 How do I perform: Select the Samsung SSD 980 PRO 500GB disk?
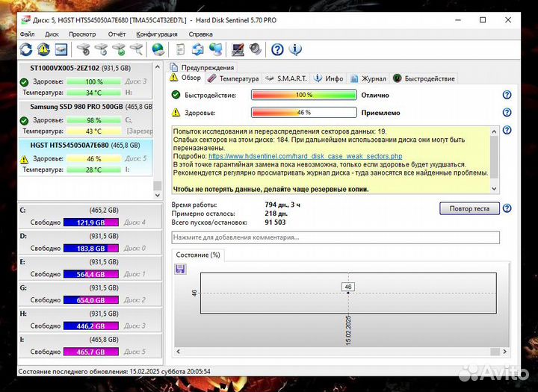(84, 119)
